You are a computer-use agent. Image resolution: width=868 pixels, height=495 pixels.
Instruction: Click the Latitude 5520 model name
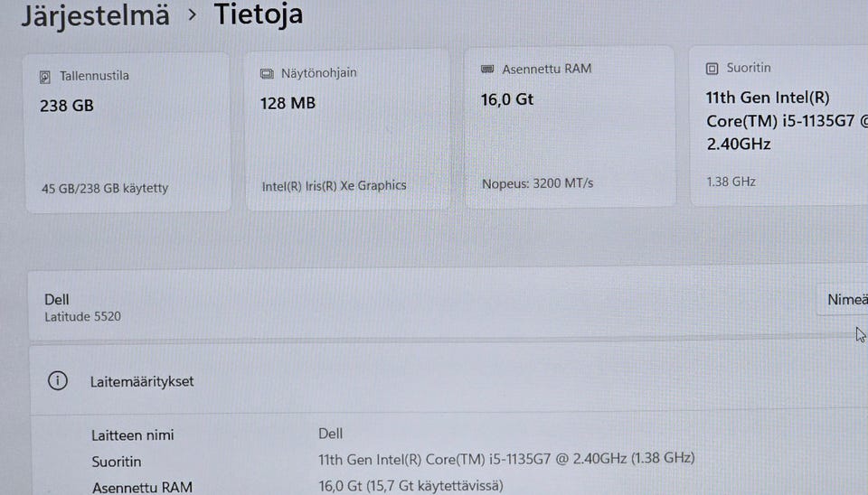coord(82,316)
